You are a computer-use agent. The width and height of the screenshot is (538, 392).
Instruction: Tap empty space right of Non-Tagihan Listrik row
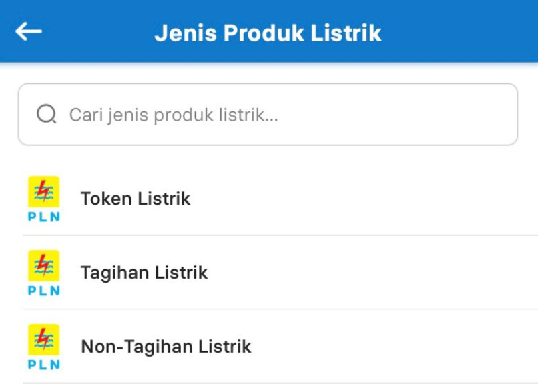(400, 347)
